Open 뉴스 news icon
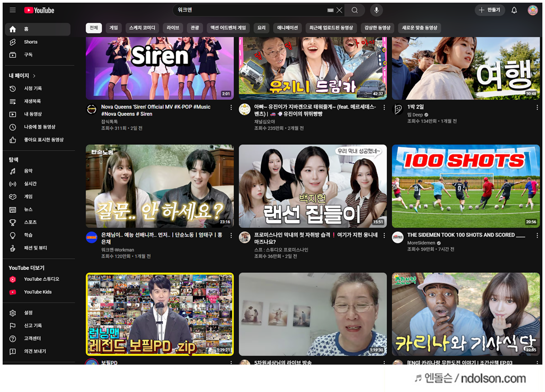Viewport: 545px width, 392px height. 13,210
